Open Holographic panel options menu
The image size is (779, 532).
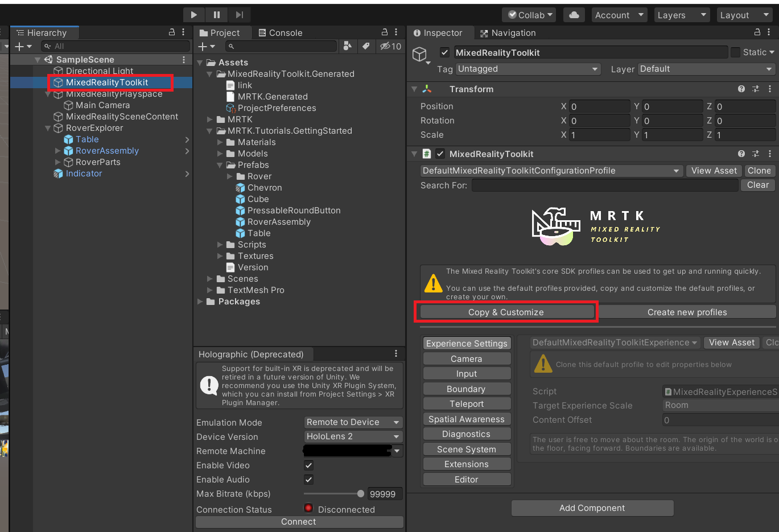(x=396, y=353)
